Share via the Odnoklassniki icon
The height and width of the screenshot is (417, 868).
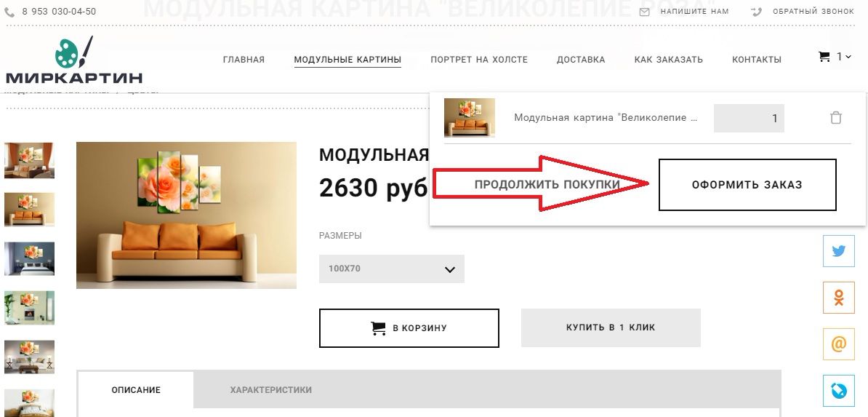[839, 298]
